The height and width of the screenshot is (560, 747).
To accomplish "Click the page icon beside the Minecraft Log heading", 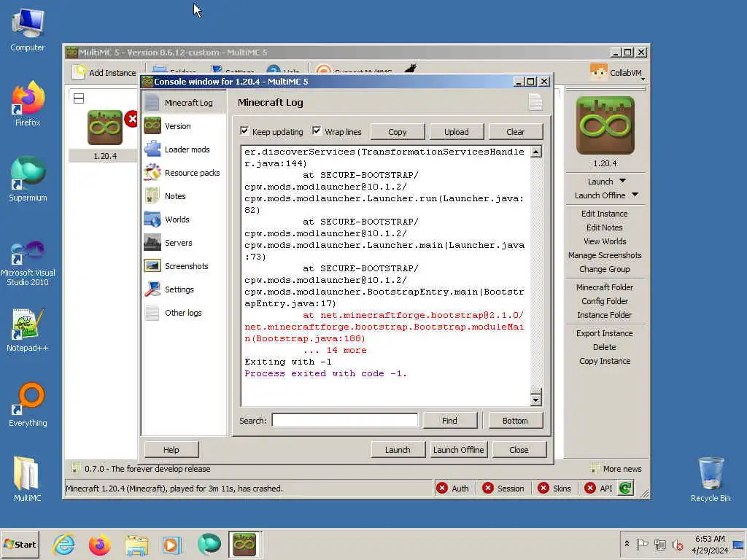I will pos(535,102).
